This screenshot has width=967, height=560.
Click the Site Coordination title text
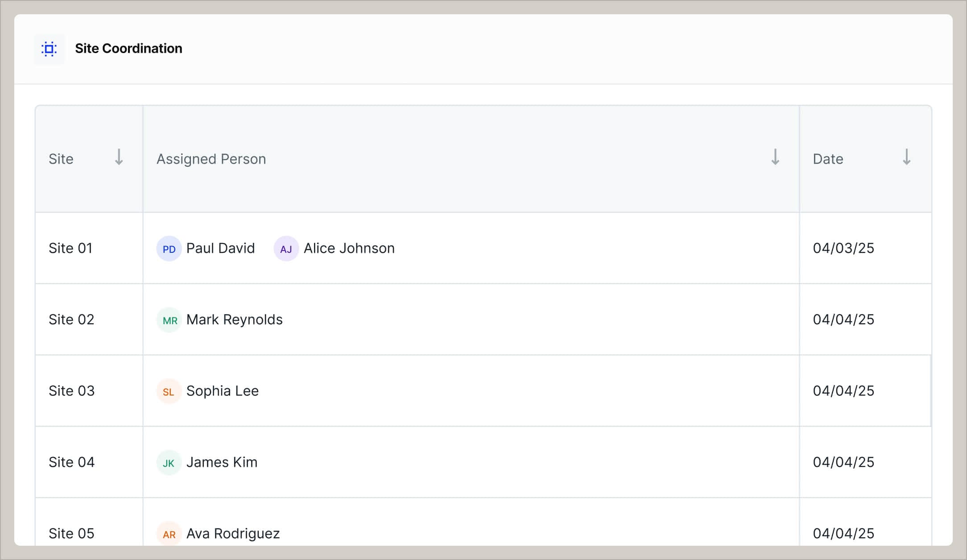(129, 48)
